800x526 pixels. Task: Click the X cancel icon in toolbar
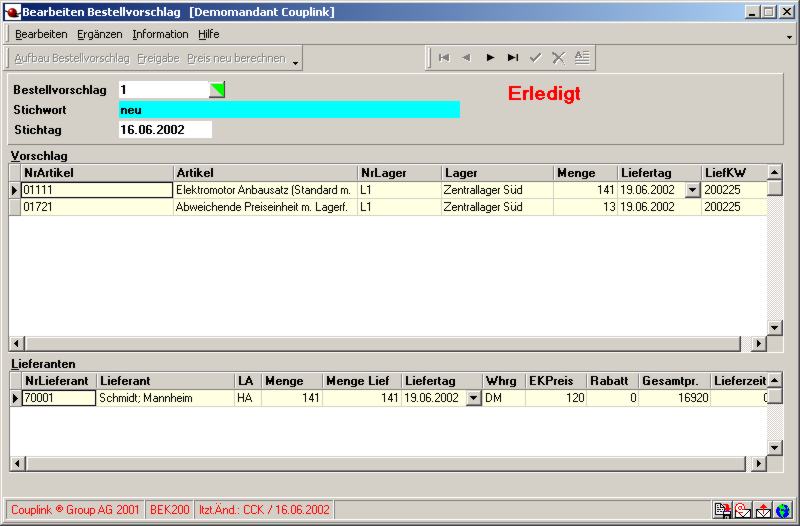click(559, 58)
